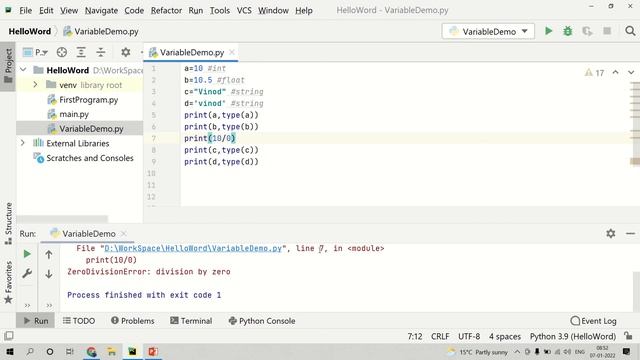Open the Tools menu

pos(220,10)
